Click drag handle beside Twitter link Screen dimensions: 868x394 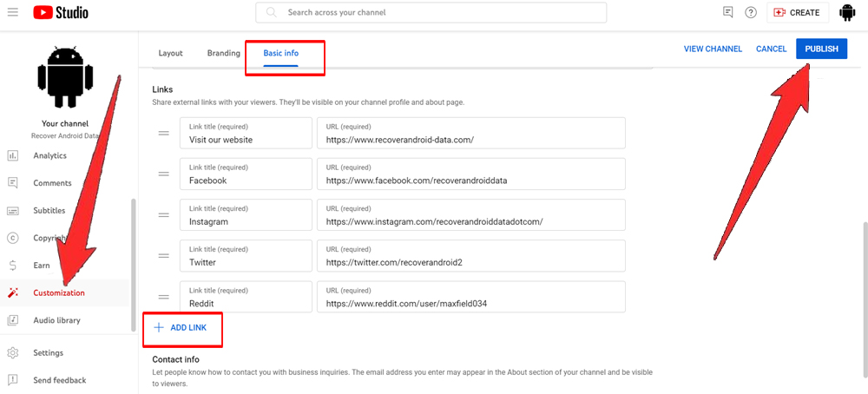[x=163, y=256]
